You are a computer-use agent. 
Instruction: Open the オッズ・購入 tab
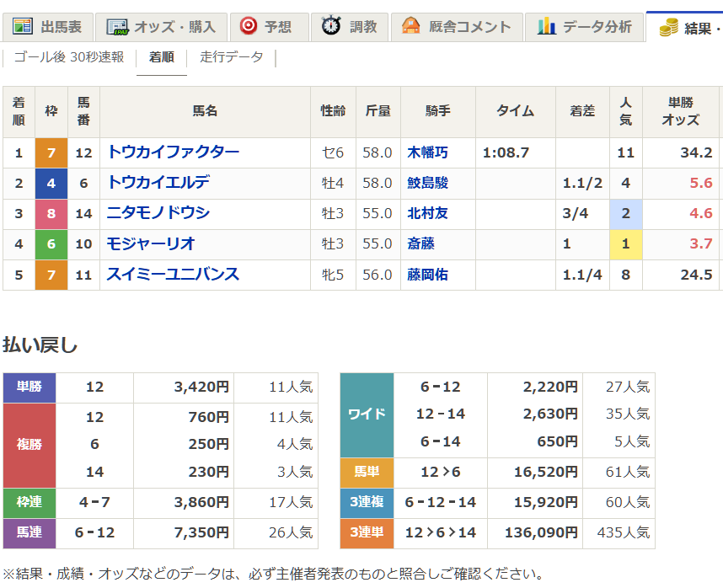pos(162,27)
